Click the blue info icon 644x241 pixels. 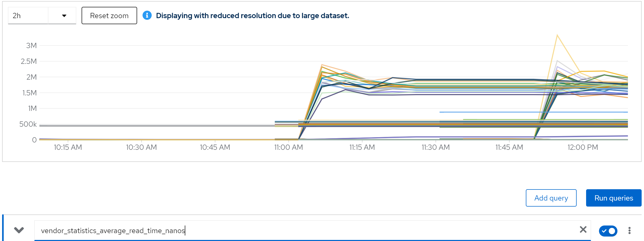click(x=147, y=16)
